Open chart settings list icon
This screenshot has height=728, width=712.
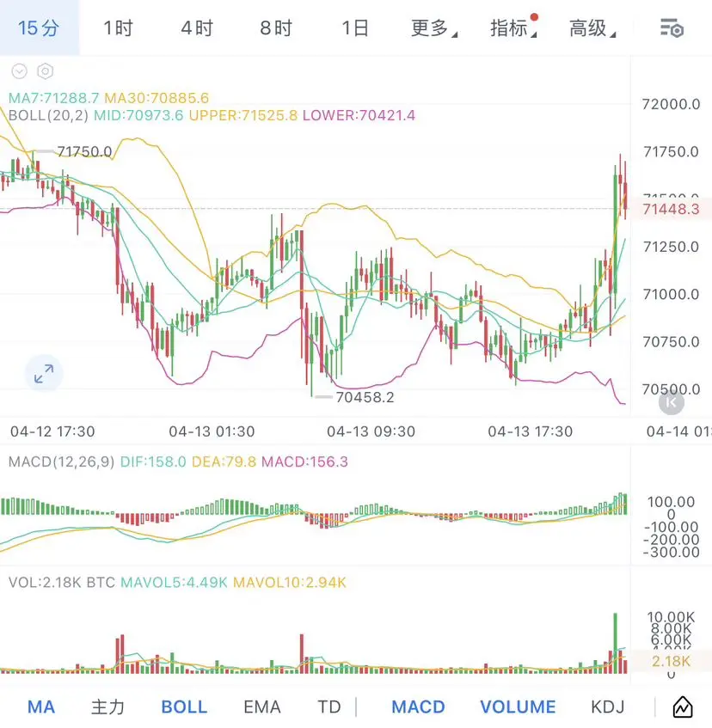(672, 28)
